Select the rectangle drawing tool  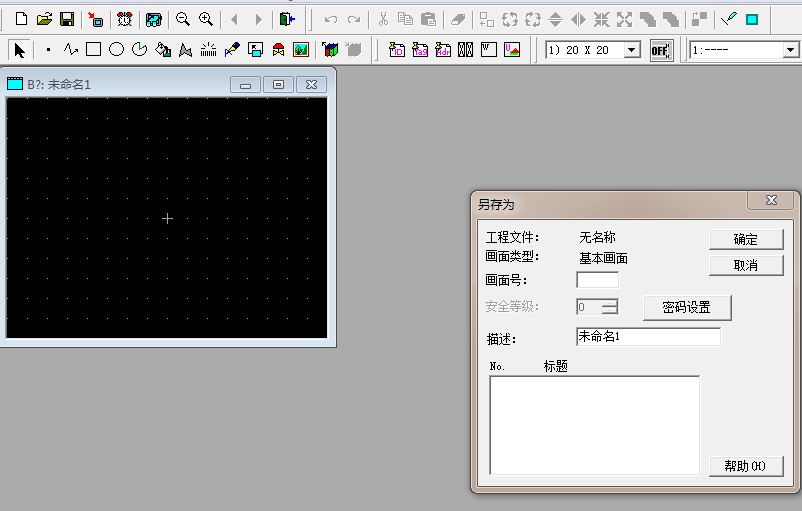[93, 49]
